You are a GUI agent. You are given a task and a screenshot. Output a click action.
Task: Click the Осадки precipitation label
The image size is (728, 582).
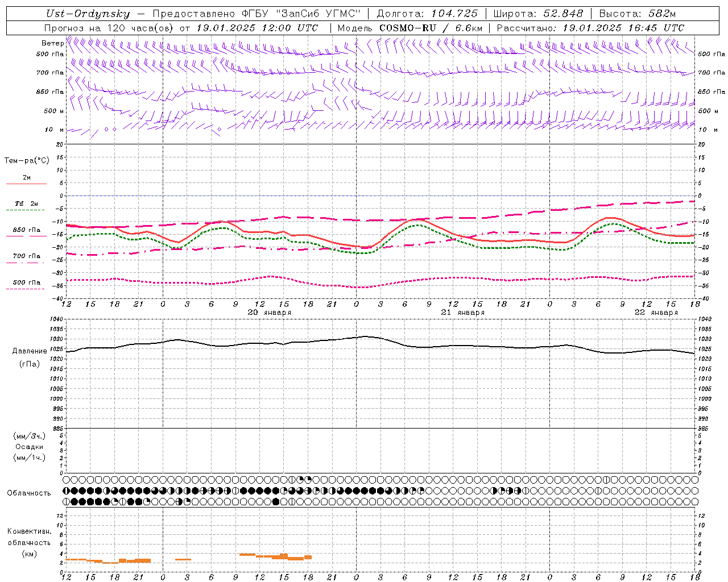[30, 447]
